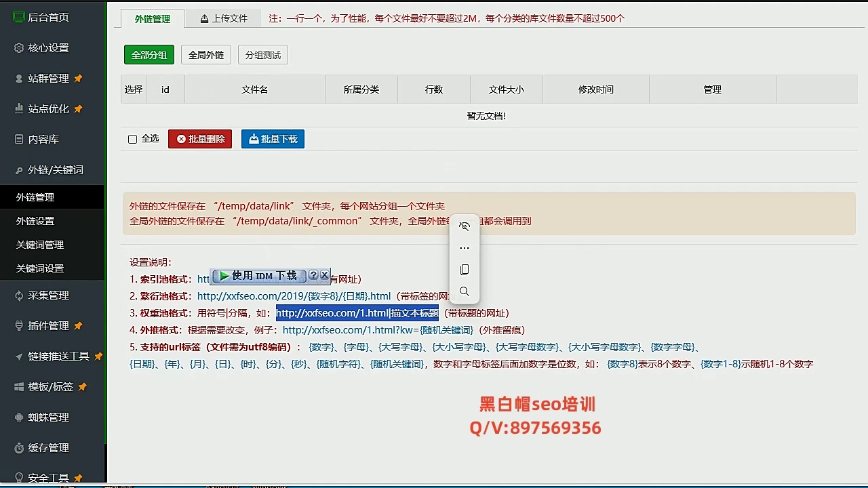This screenshot has height=488, width=868.
Task: Select the 全局外链 button
Action: click(206, 55)
